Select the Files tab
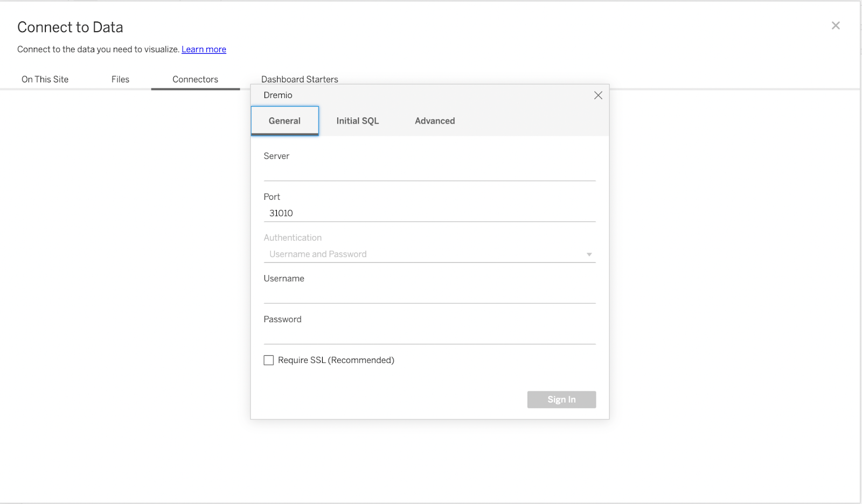 pyautogui.click(x=120, y=79)
